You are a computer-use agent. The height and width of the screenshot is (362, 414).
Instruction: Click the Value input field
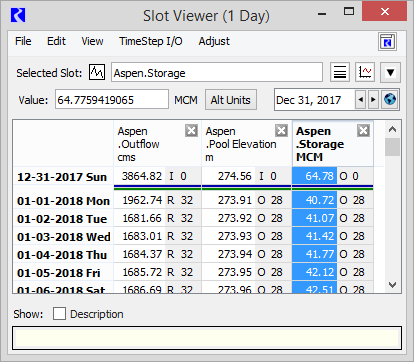[112, 99]
